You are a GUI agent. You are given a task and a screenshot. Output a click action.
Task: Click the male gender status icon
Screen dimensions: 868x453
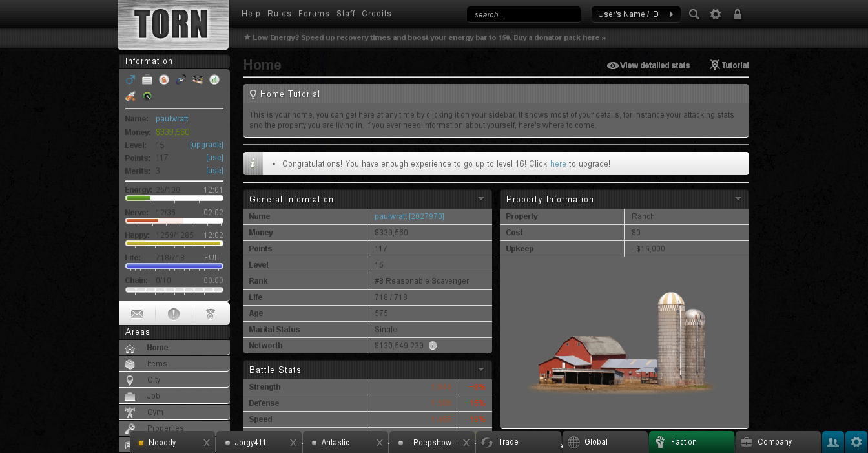click(x=130, y=80)
